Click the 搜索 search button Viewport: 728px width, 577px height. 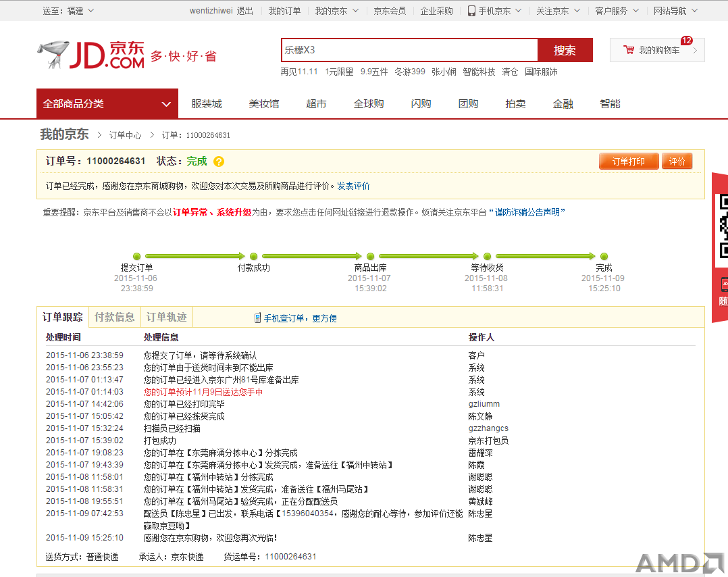[x=565, y=50]
